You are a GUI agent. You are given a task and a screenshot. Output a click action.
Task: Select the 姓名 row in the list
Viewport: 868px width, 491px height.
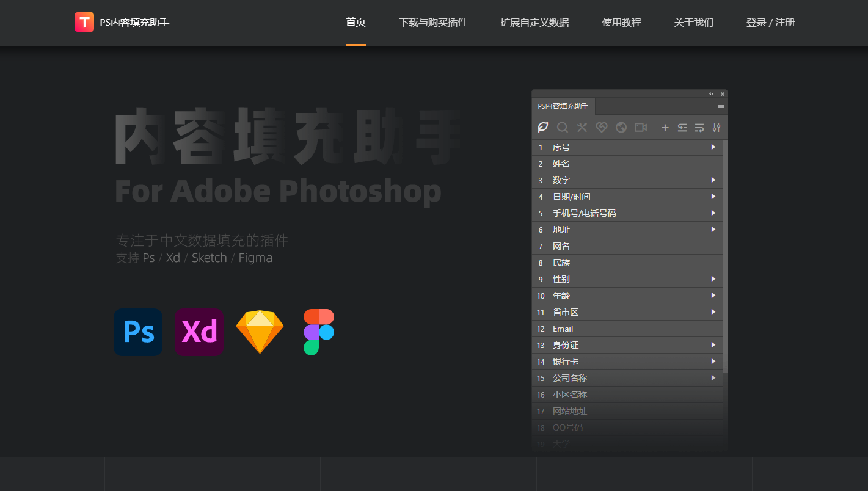[627, 164]
